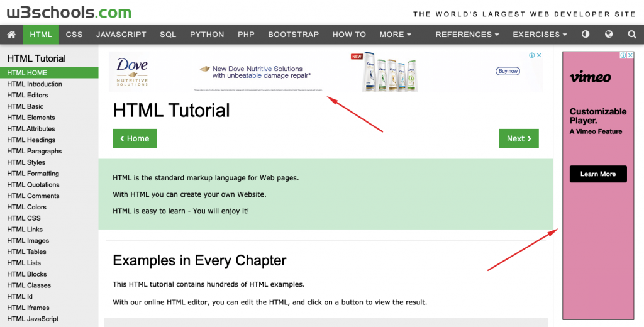This screenshot has width=644, height=327.
Task: Open the SQL tutorial tab
Action: (x=168, y=35)
